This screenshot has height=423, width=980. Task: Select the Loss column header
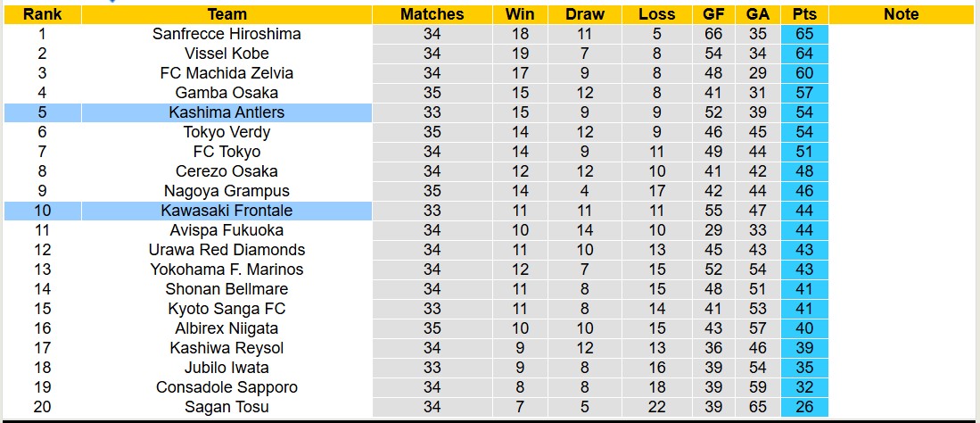[x=657, y=14]
